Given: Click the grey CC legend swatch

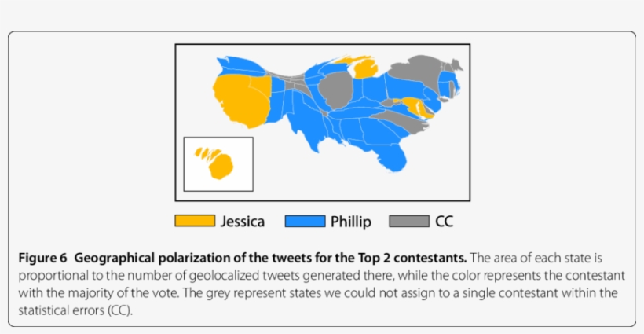Looking at the screenshot, I should click(409, 222).
